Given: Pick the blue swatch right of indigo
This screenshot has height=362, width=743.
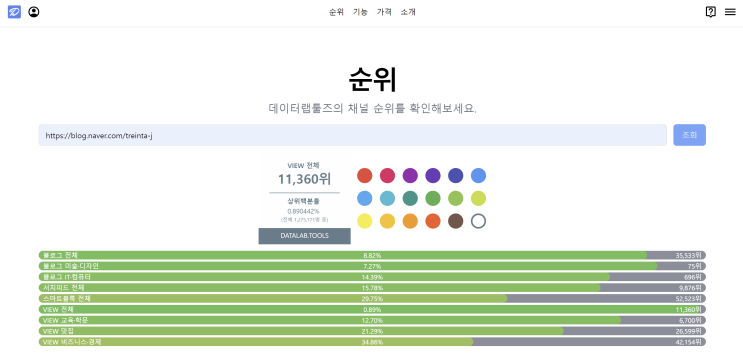Looking at the screenshot, I should (478, 175).
